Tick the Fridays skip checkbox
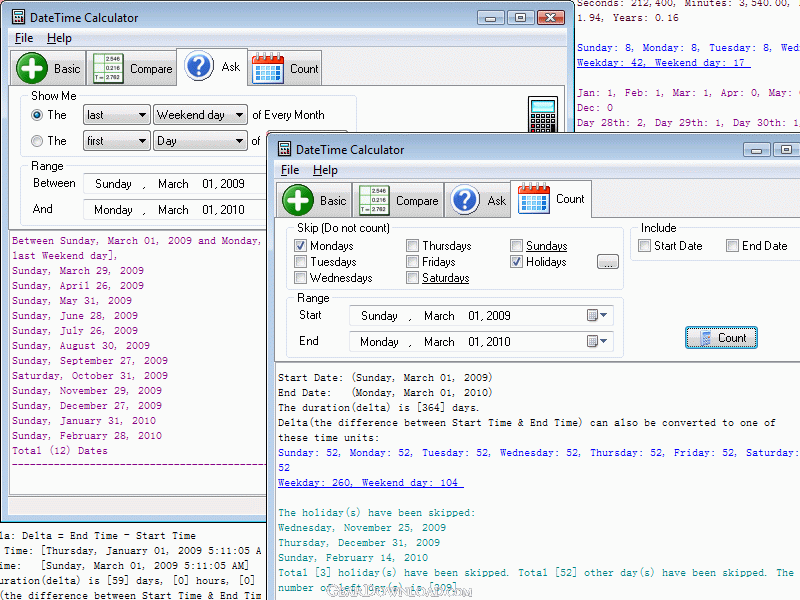The width and height of the screenshot is (800, 600). tap(412, 262)
